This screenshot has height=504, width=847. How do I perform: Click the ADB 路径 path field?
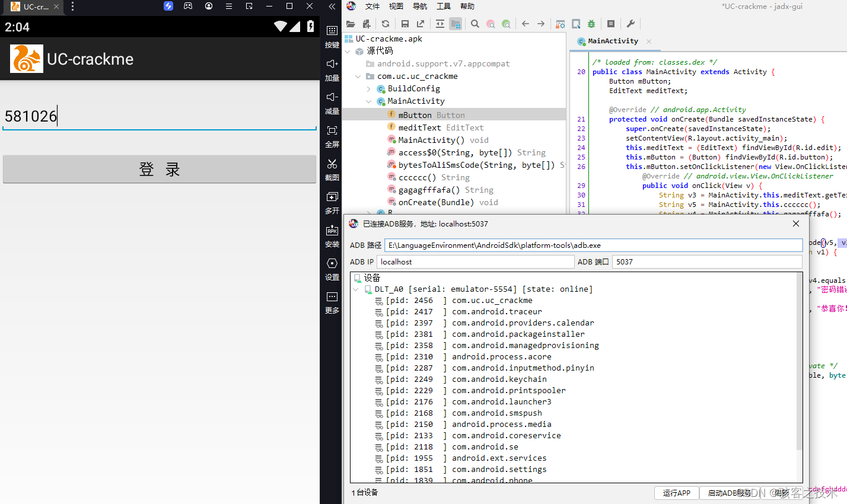click(x=593, y=245)
